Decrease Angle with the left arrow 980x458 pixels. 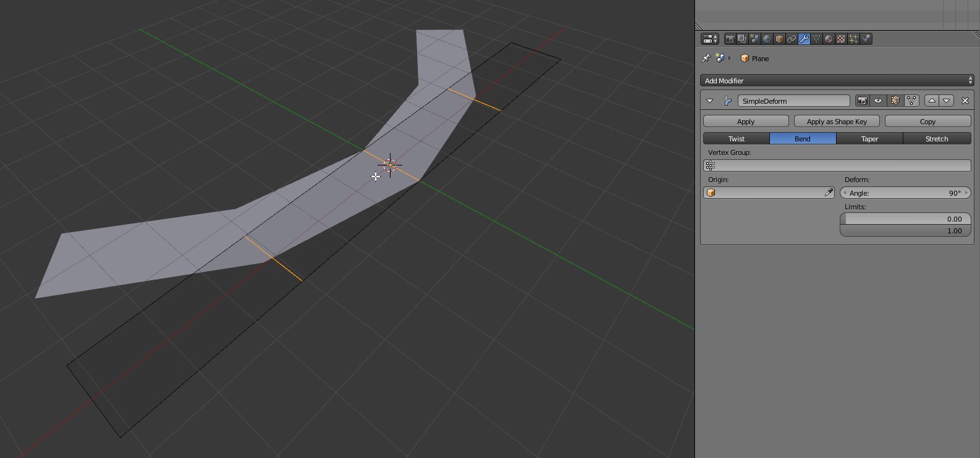(845, 193)
